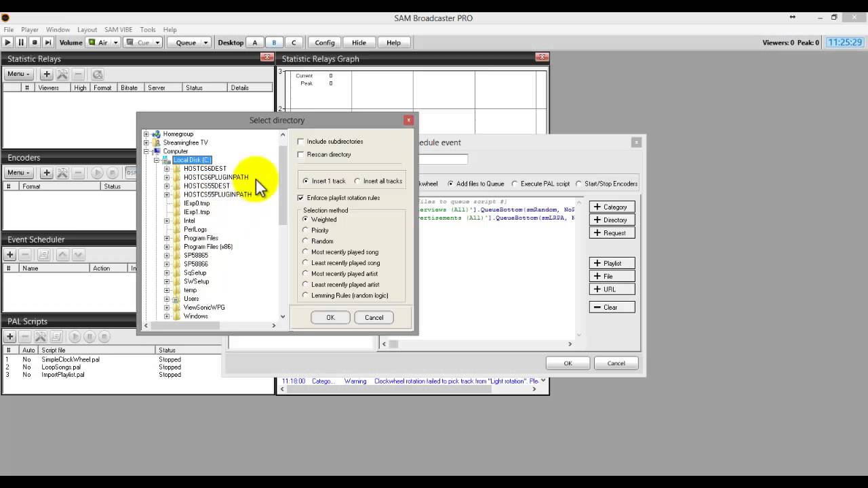Click the remove (minus) icon in Statistic Relays

(78, 74)
